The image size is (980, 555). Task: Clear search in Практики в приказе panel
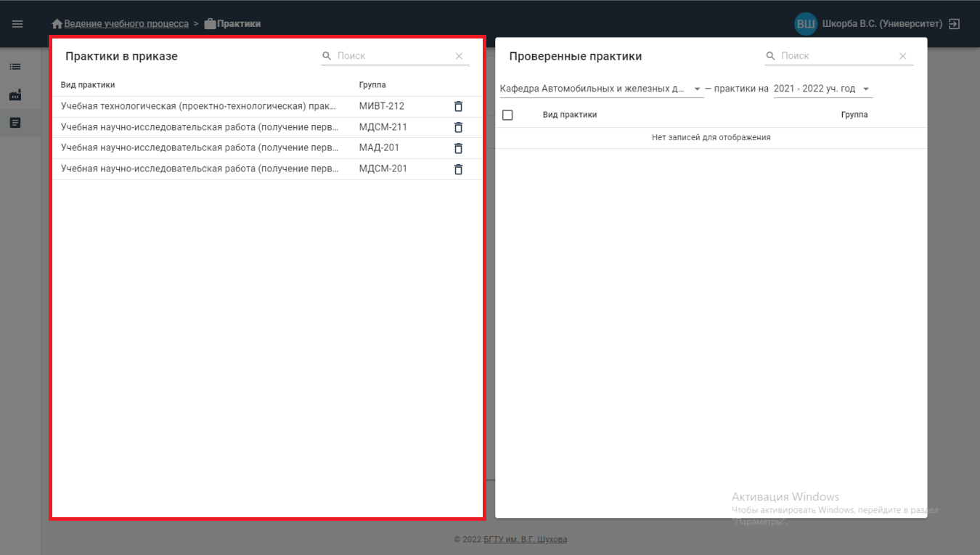459,56
